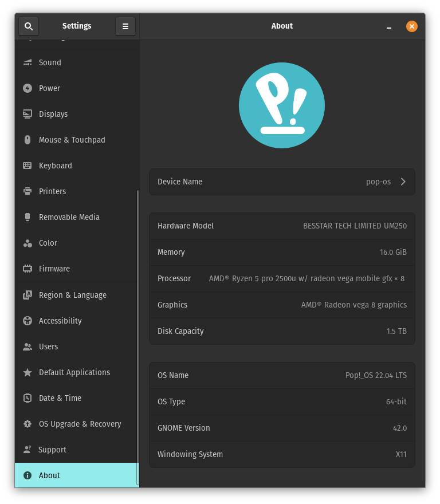Image resolution: width=440 pixels, height=504 pixels.
Task: Go to Power settings
Action: point(76,88)
